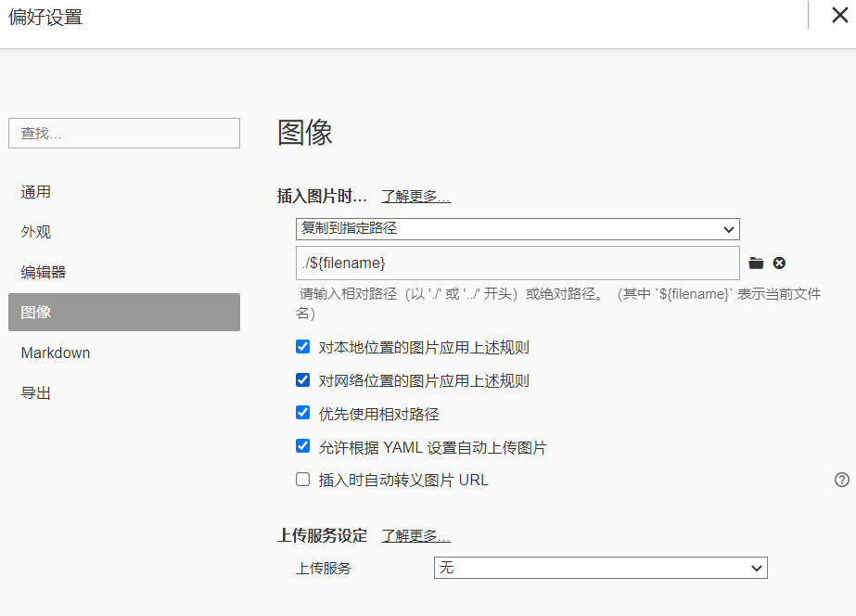Viewport: 856px width, 616px height.
Task: Click the 查找 search input field
Action: pyautogui.click(x=123, y=134)
